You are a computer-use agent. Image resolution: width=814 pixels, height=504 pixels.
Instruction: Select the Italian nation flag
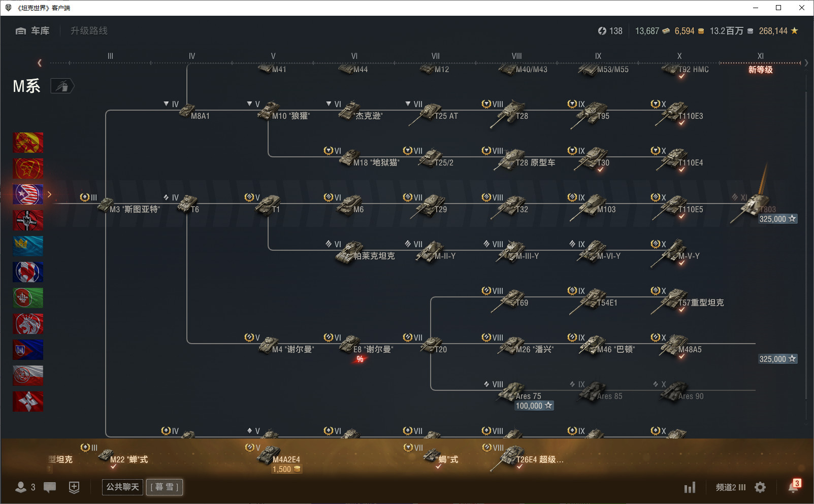(x=28, y=298)
